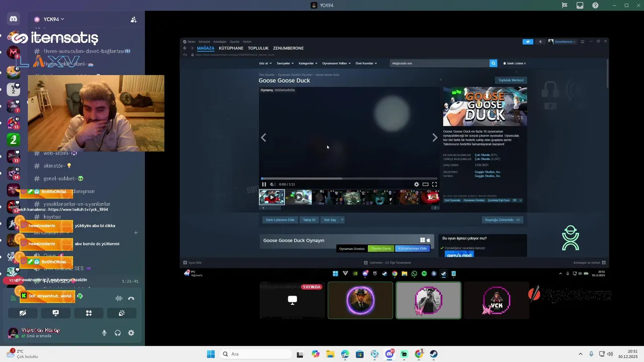Switch to MAĞAZA tab in Steam

coord(205,48)
